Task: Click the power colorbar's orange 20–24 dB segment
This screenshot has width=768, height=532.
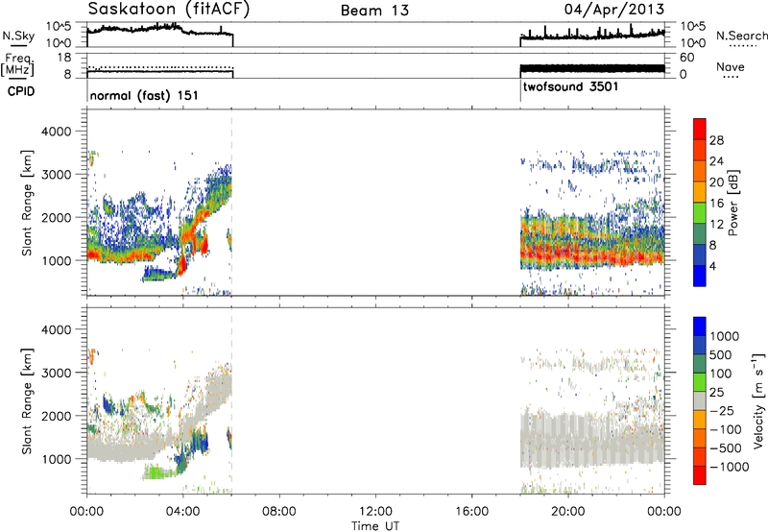Action: point(700,171)
